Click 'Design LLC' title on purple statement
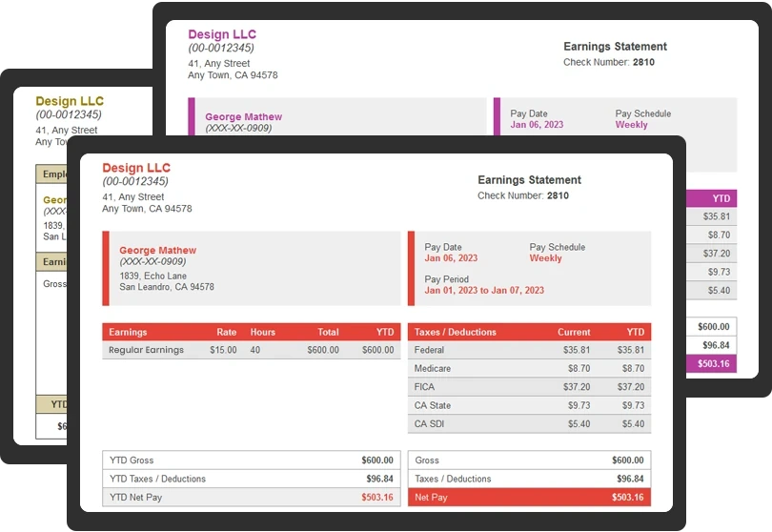The image size is (772, 532). tap(222, 34)
